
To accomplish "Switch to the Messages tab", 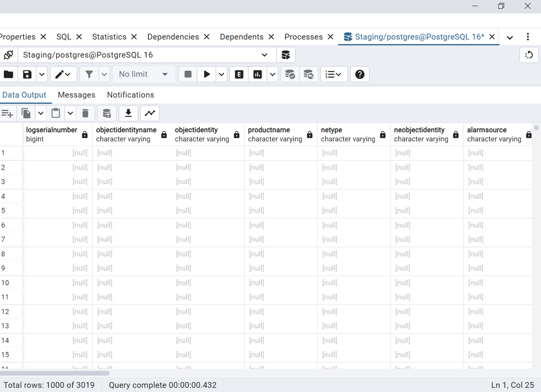I will click(76, 95).
